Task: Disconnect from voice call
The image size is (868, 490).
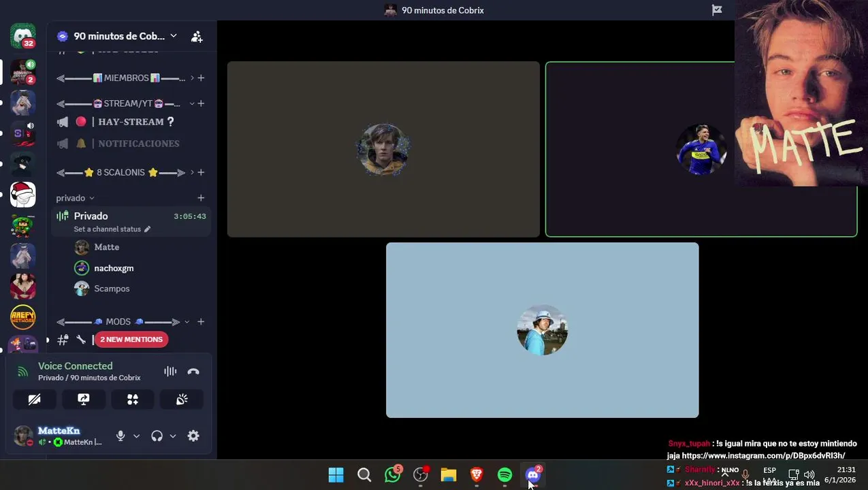Action: 193,372
